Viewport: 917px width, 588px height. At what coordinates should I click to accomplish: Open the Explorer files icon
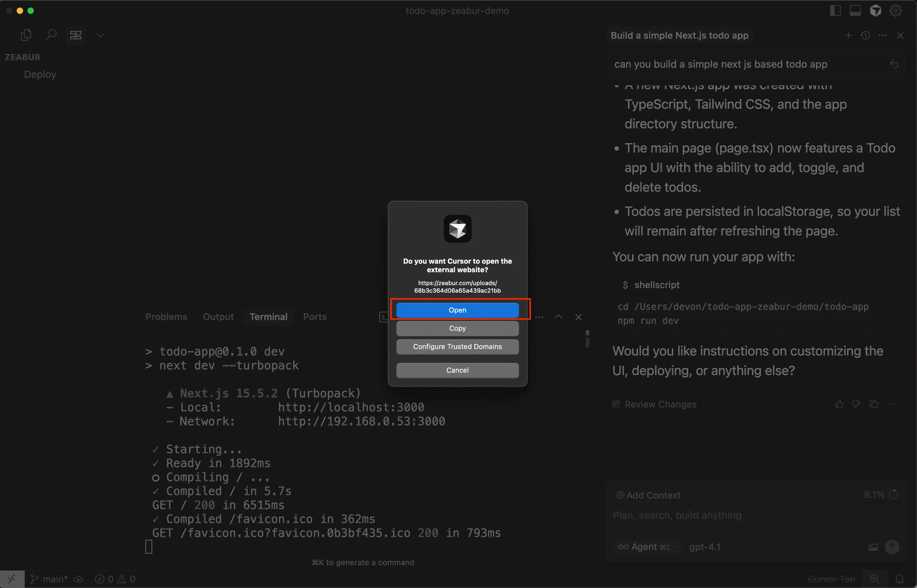[x=26, y=35]
